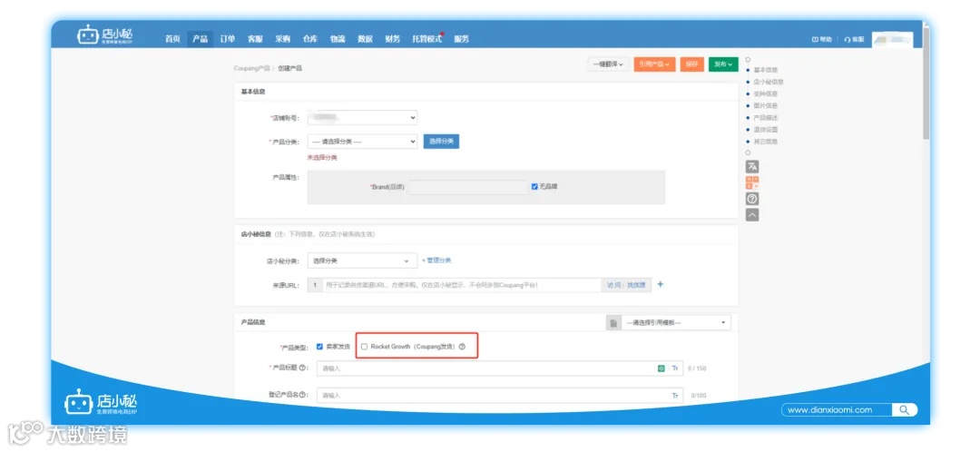This screenshot has height=452, width=980.
Task: Toggle the 卖家发货 checkbox
Action: tap(319, 346)
